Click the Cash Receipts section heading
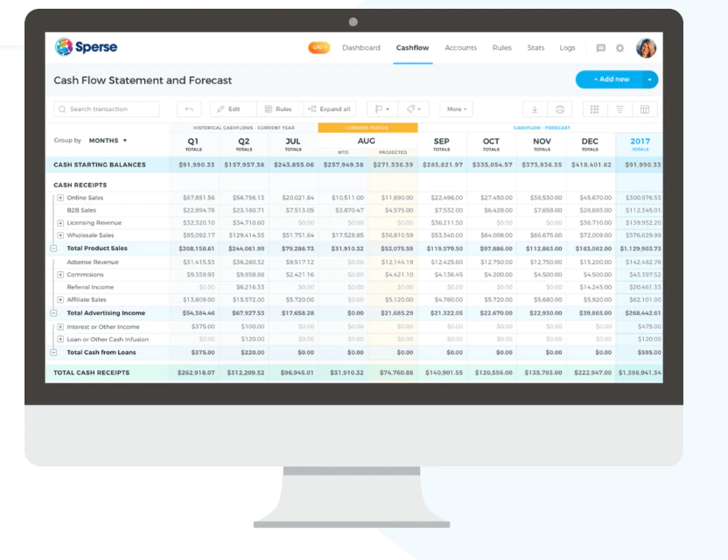 (80, 185)
